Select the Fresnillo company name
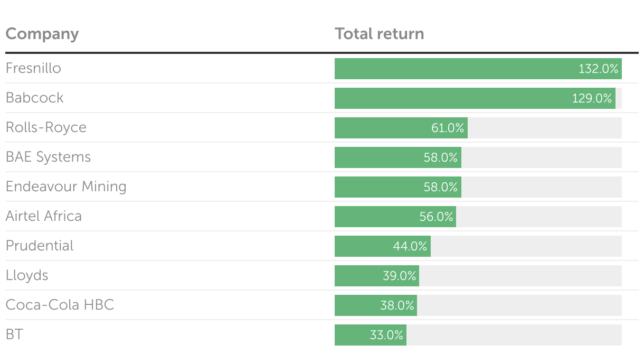The width and height of the screenshot is (644, 354). click(33, 68)
